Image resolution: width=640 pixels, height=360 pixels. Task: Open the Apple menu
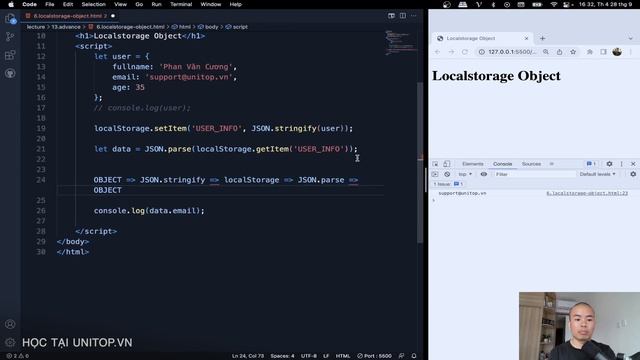click(x=11, y=4)
